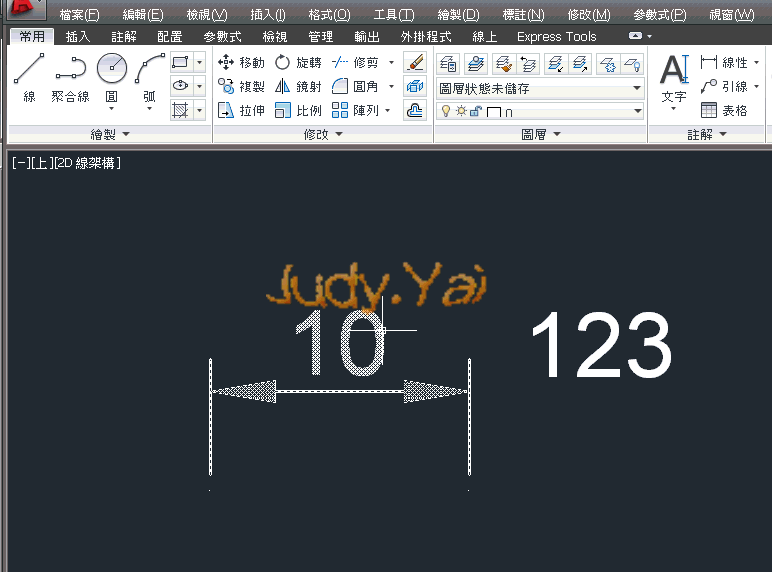This screenshot has width=772, height=572.
Task: Click the Erase tool icon
Action: (415, 63)
